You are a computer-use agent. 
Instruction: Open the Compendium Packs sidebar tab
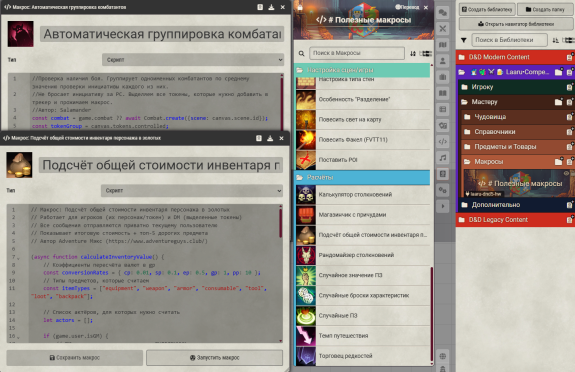coord(443,174)
